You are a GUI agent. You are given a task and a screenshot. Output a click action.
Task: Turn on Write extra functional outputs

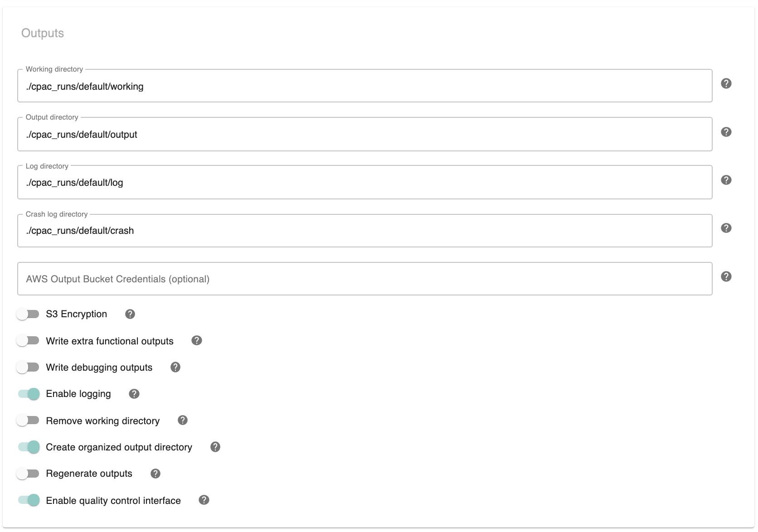28,340
